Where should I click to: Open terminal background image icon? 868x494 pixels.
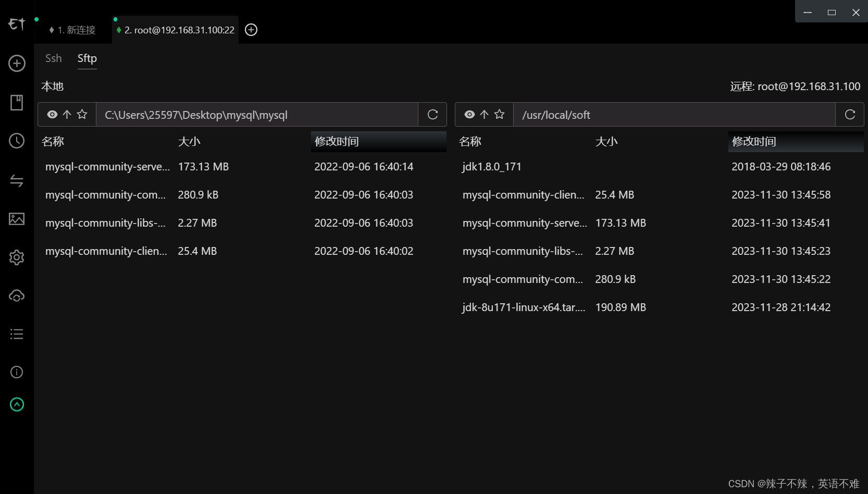[17, 219]
